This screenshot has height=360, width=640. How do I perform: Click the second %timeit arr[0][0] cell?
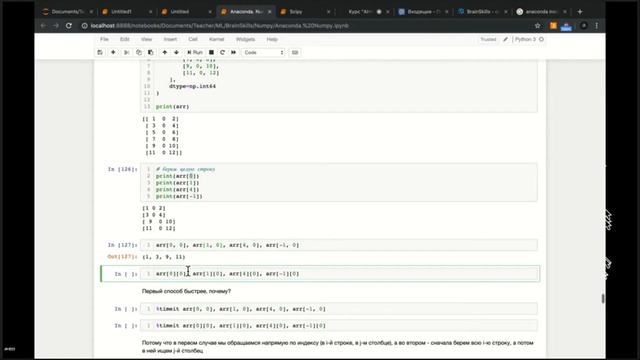coord(339,326)
